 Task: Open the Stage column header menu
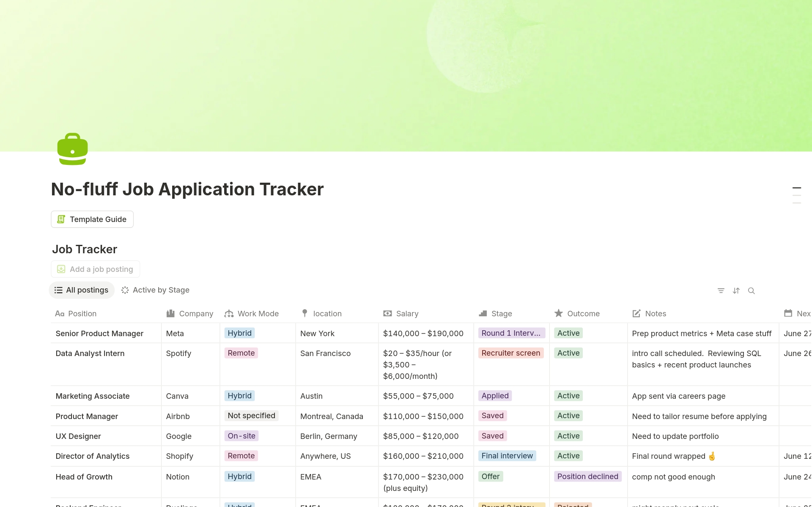point(511,313)
